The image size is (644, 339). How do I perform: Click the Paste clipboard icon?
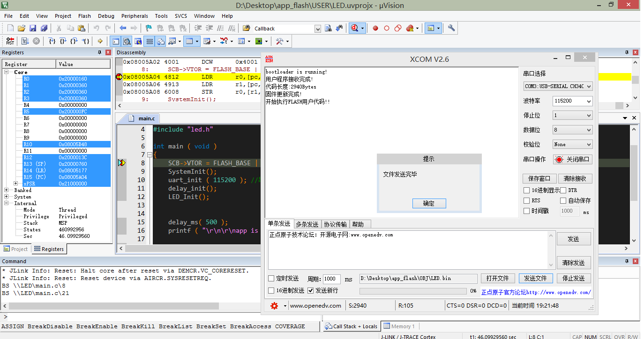tap(82, 28)
